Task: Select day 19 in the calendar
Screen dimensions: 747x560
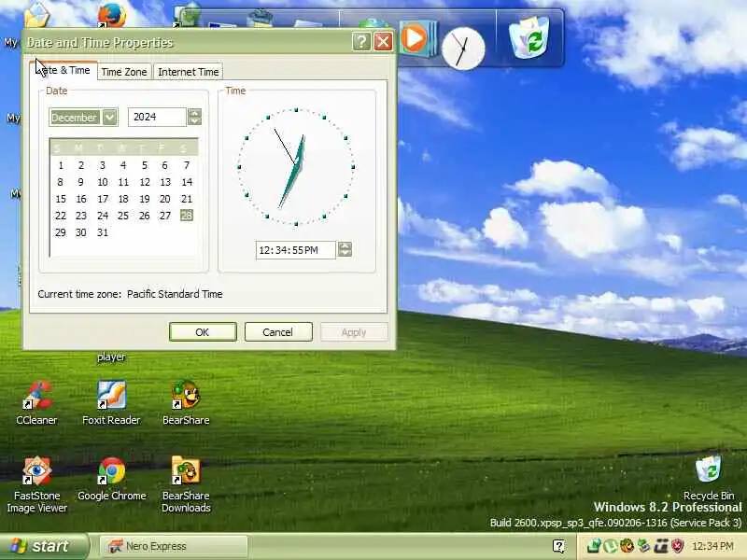Action: point(145,199)
